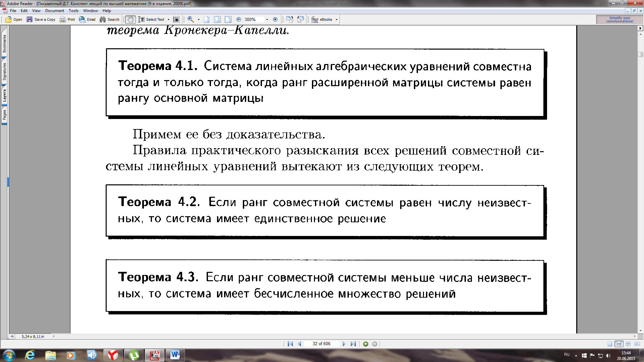Click the vertical scrollbar down arrow

(x=640, y=331)
